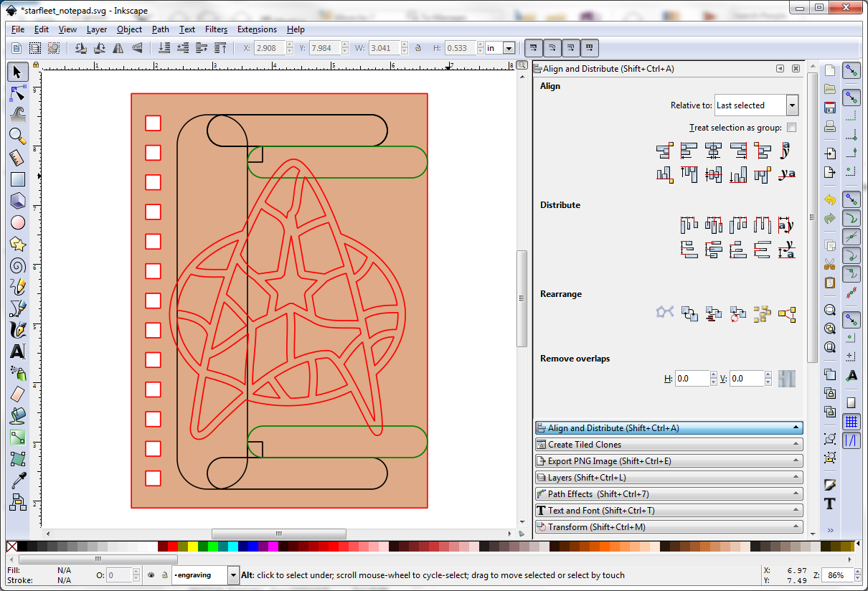Rotate selection 90° clockwise icon
The height and width of the screenshot is (591, 868).
tap(100, 48)
